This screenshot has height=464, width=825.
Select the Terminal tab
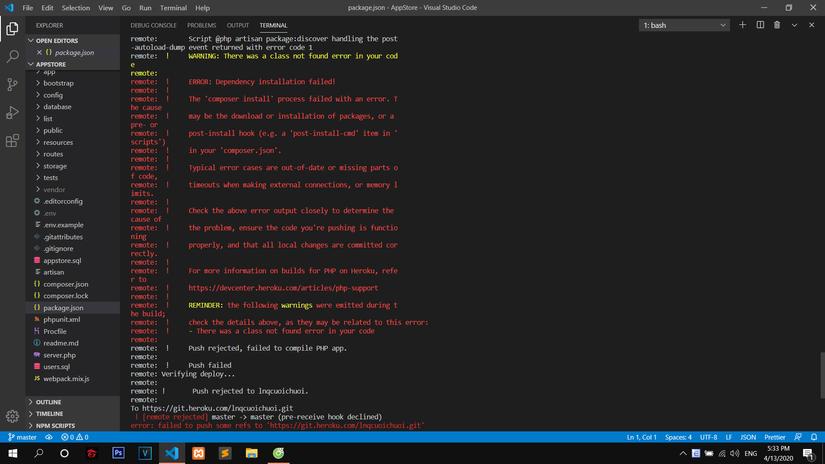coord(273,25)
